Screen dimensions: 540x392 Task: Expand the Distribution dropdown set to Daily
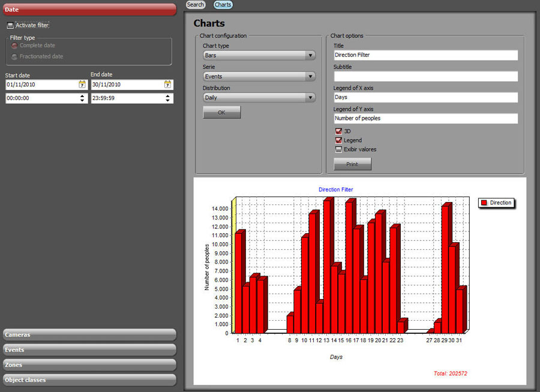pyautogui.click(x=259, y=97)
